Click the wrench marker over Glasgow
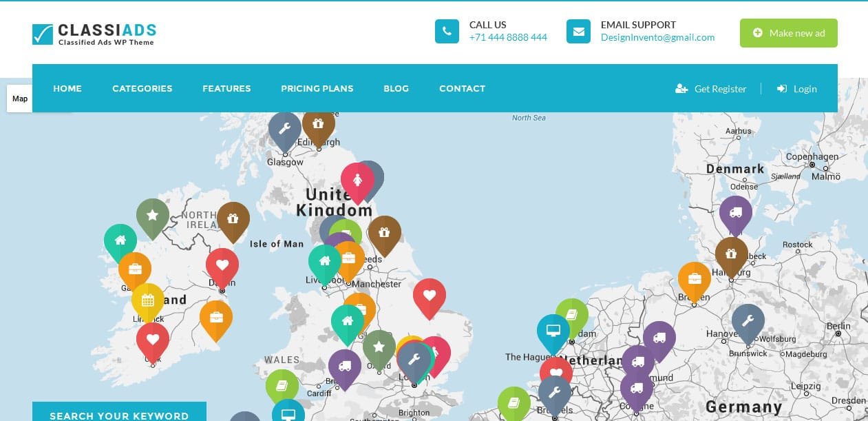Screen dimensions: 868x421 [284, 130]
